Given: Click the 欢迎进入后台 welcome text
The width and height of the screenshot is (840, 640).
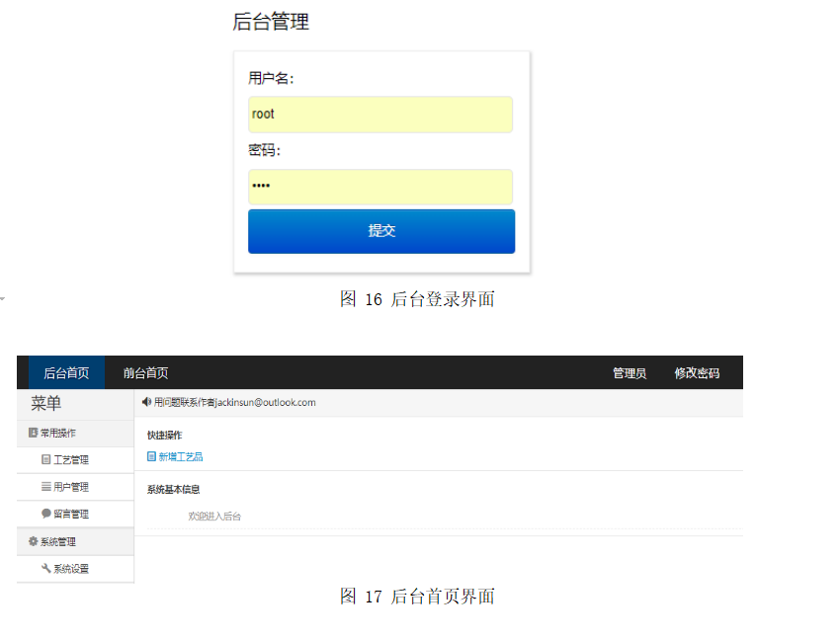Looking at the screenshot, I should pos(213,516).
